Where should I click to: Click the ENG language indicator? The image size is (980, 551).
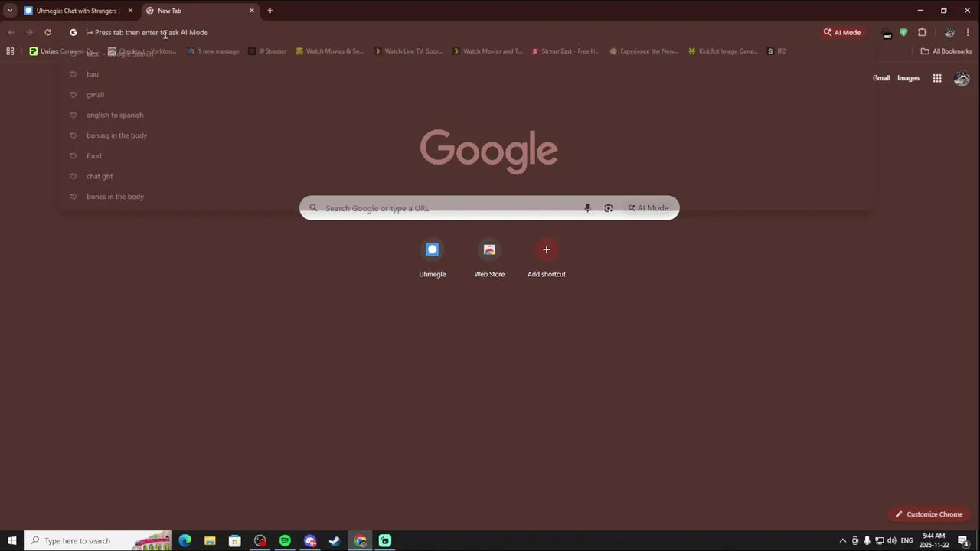(907, 540)
